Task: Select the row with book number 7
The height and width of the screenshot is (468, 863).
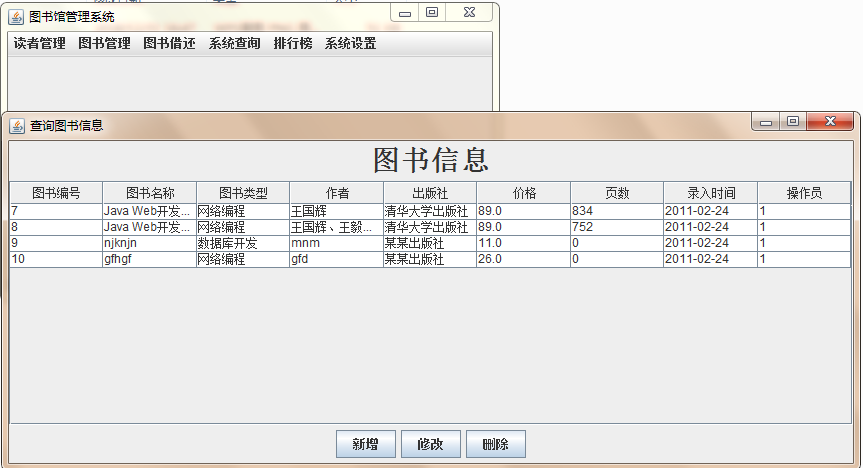Action: click(430, 211)
